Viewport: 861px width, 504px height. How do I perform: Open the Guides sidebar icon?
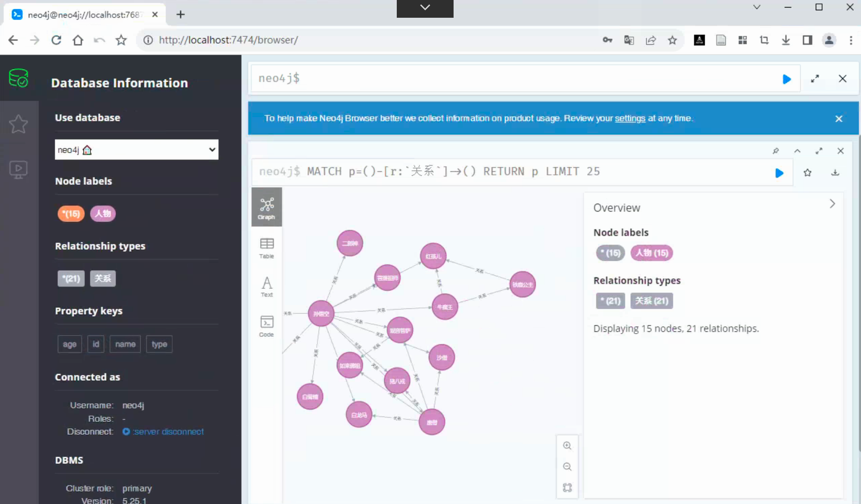(x=19, y=169)
